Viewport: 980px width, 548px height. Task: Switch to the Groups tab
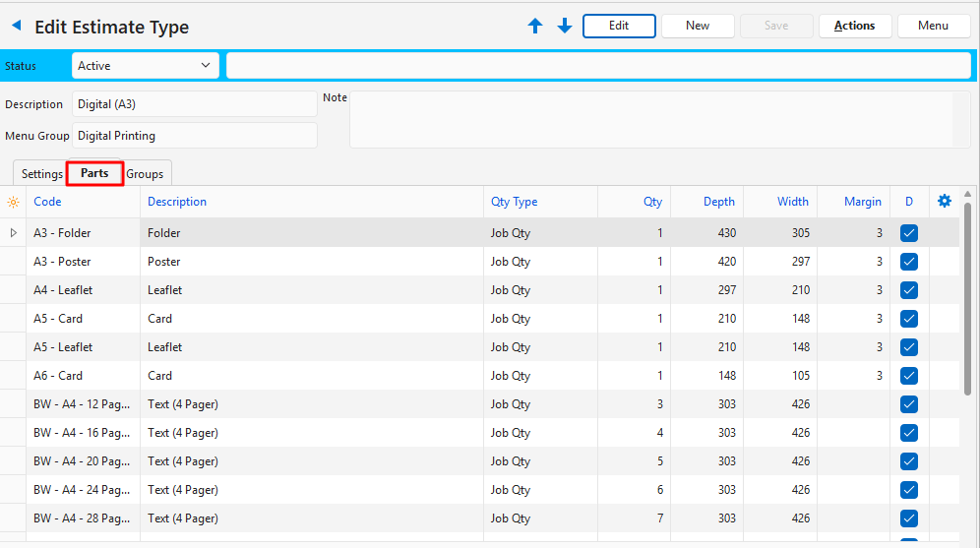point(146,174)
